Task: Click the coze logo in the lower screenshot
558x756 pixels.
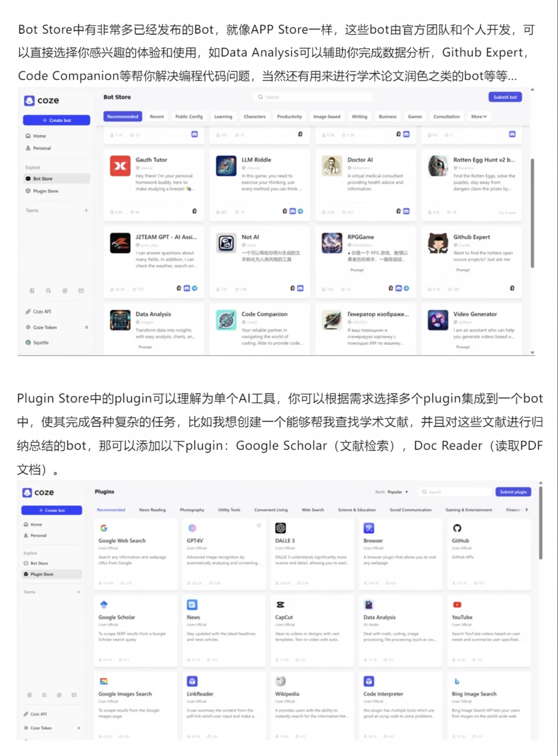Action: [38, 493]
